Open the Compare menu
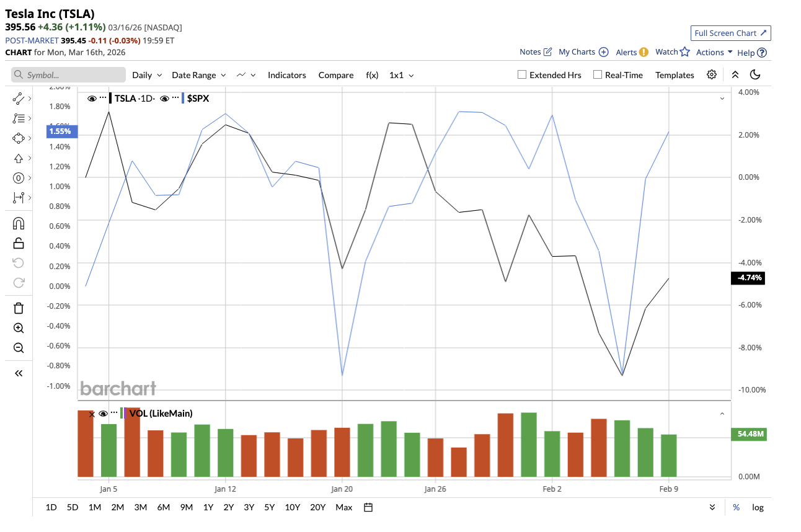This screenshot has width=801, height=532. coord(336,75)
